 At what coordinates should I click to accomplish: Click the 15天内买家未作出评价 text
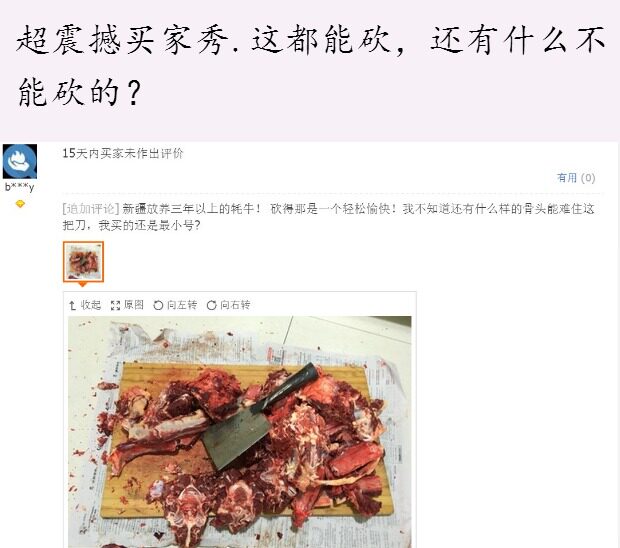click(x=123, y=153)
